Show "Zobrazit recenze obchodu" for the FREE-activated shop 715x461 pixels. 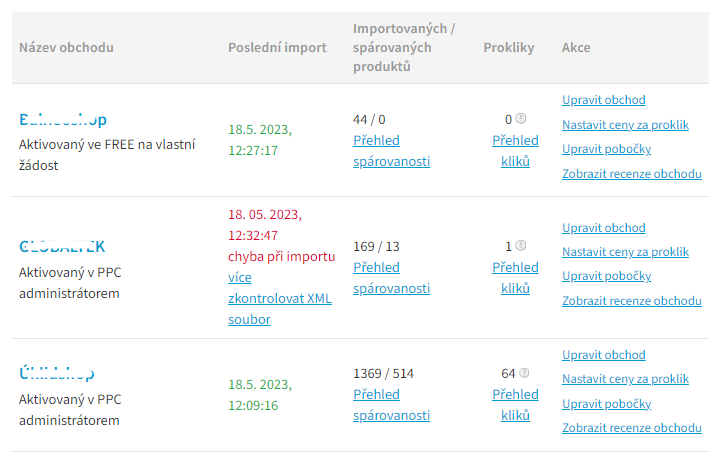point(631,174)
